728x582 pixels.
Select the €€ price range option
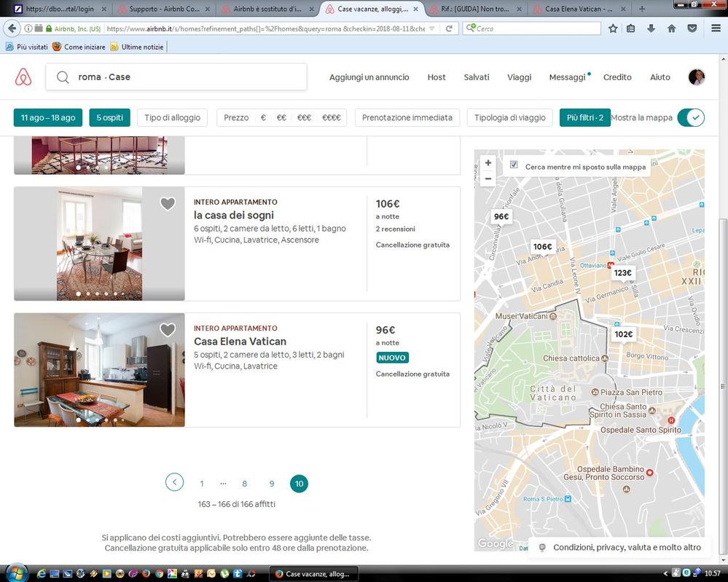pos(281,117)
